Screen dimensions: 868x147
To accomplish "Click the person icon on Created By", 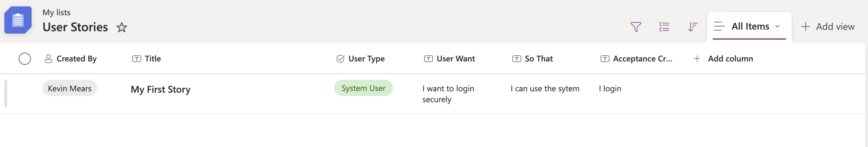I will click(x=49, y=59).
